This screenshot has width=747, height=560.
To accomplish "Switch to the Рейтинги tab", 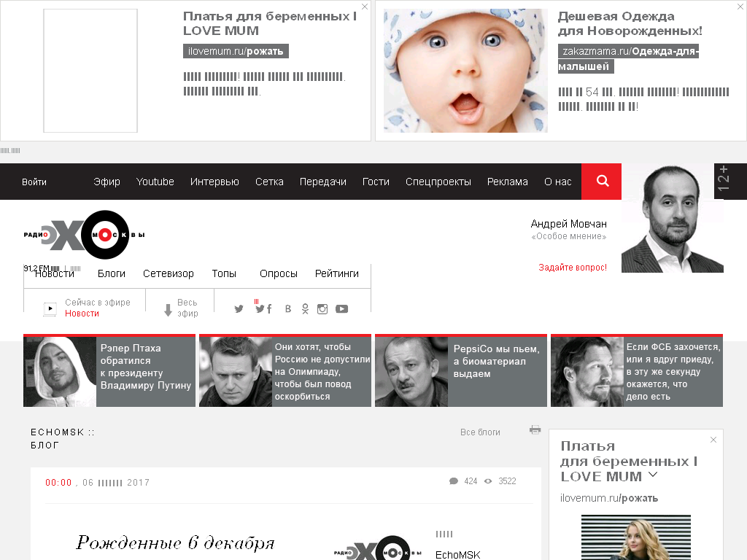I will [337, 274].
